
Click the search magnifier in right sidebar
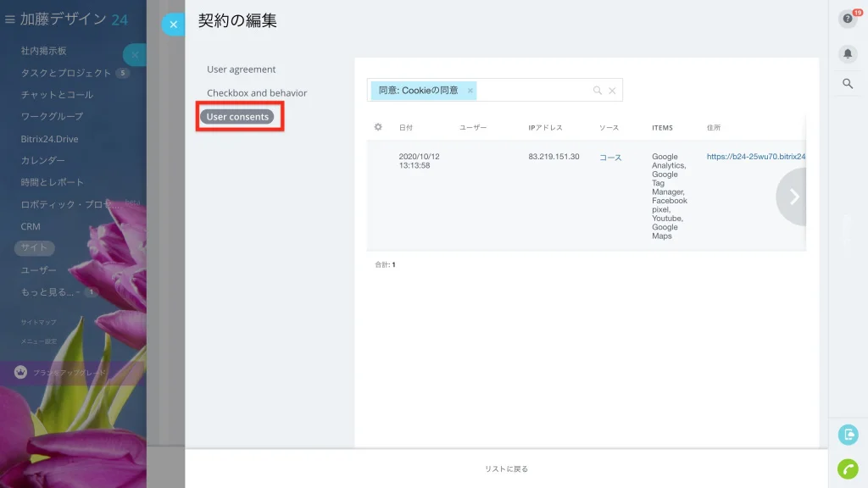pyautogui.click(x=848, y=84)
